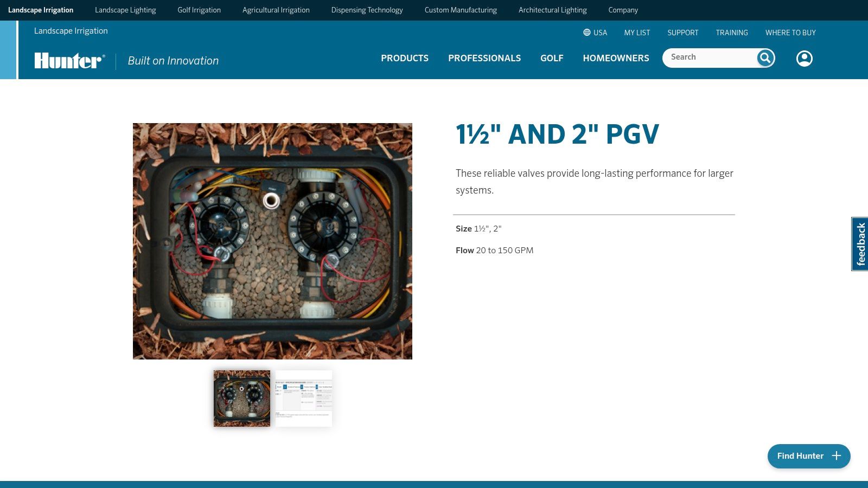The width and height of the screenshot is (868, 488).
Task: Click the globe icon beside USA
Action: [x=586, y=33]
